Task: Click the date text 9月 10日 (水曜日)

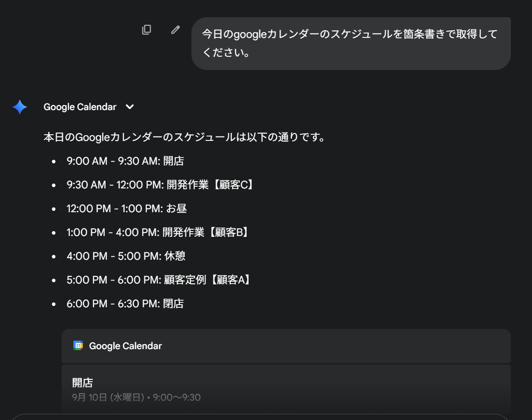Action: (x=108, y=398)
